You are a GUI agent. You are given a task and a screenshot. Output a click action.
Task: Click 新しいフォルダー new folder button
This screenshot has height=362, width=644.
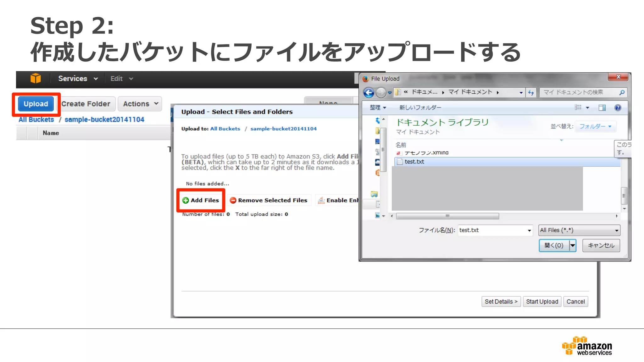[x=420, y=107]
